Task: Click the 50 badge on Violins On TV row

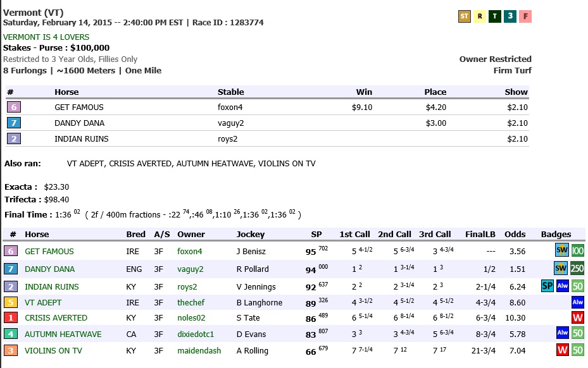Action: coord(577,350)
